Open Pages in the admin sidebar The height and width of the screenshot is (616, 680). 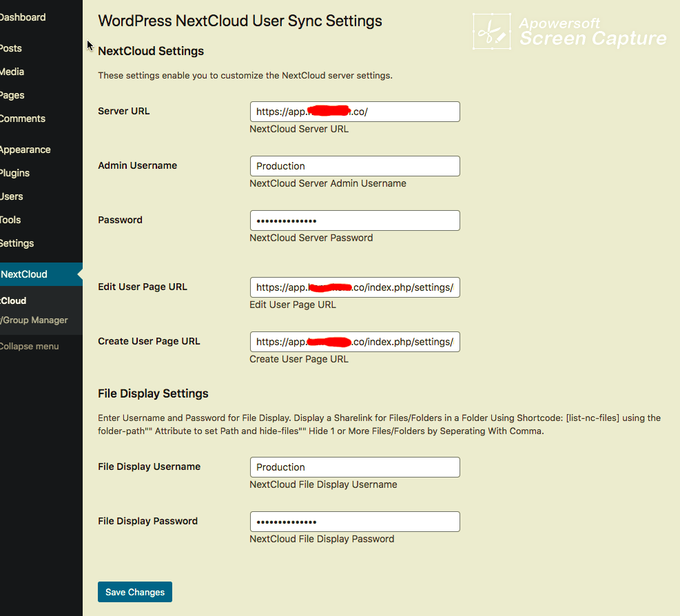12,95
